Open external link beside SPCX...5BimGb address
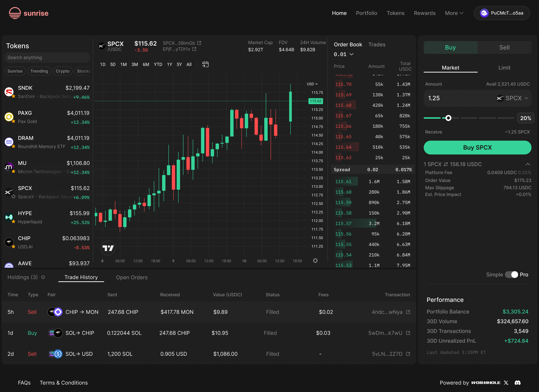Image resolution: width=539 pixels, height=392 pixels. 199,43
